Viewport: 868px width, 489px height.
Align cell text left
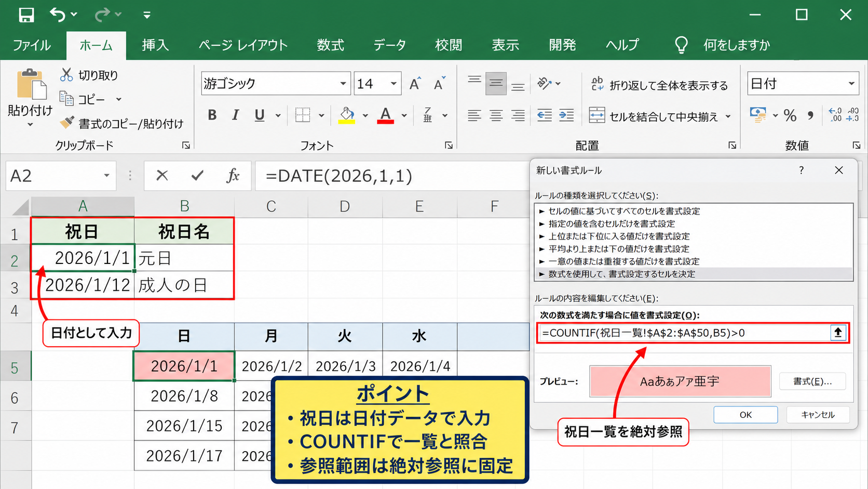pos(474,115)
